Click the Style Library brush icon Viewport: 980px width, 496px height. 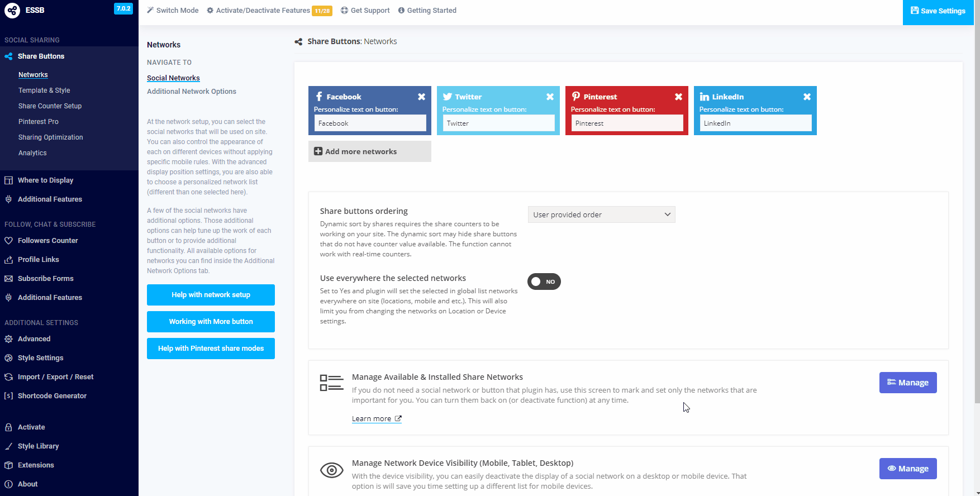tap(8, 446)
